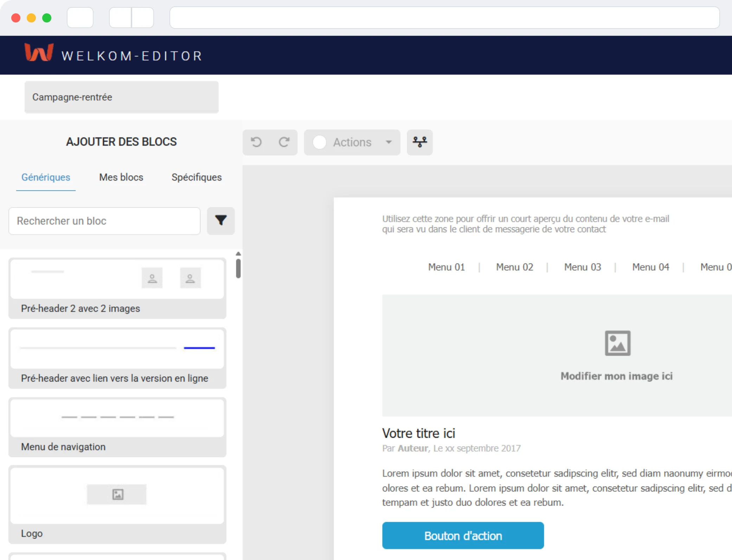
Task: Click the Lorem ipsum body paragraph
Action: point(557,488)
